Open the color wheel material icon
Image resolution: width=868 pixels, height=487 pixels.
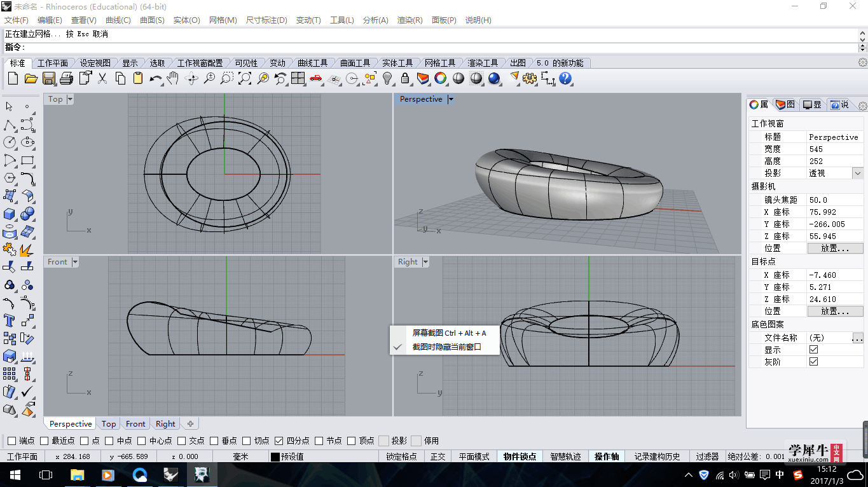point(441,79)
